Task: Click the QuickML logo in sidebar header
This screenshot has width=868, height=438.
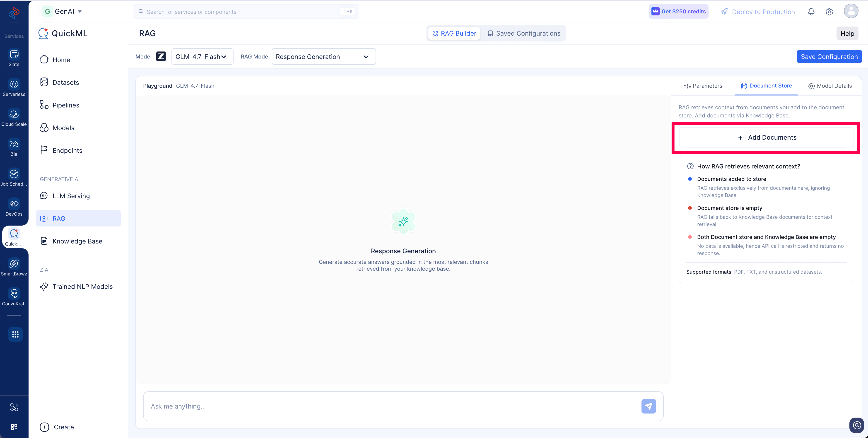Action: tap(43, 33)
